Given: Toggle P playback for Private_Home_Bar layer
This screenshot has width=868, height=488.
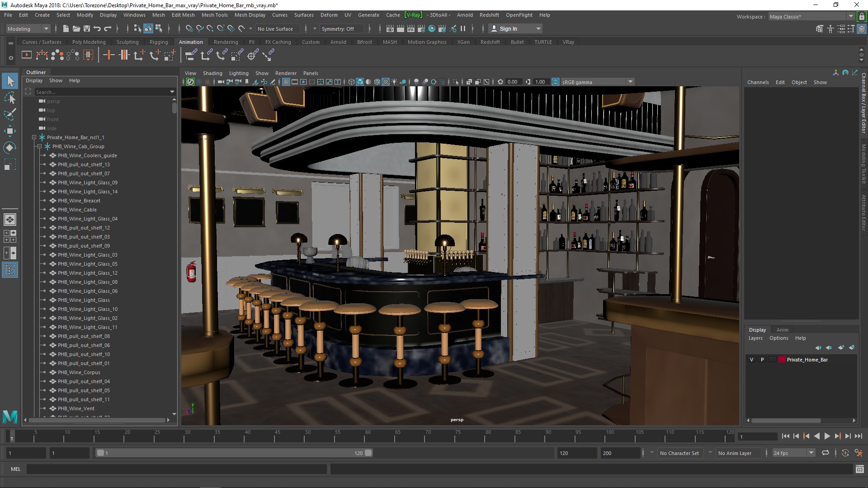Looking at the screenshot, I should tap(762, 360).
